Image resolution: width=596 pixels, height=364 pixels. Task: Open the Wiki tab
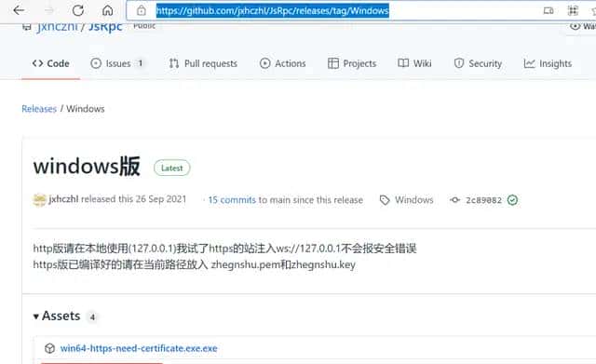[414, 63]
